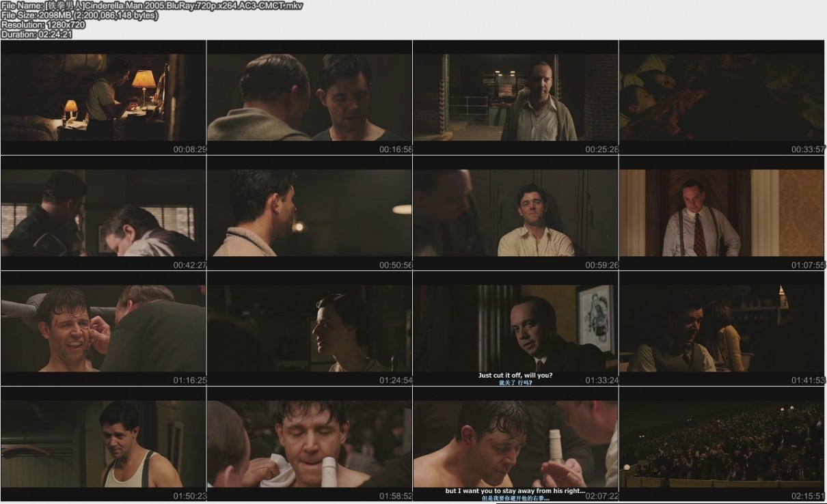Select the thumbnail timestamped 01:58:52
Screen dimensions: 827x504
coord(310,445)
